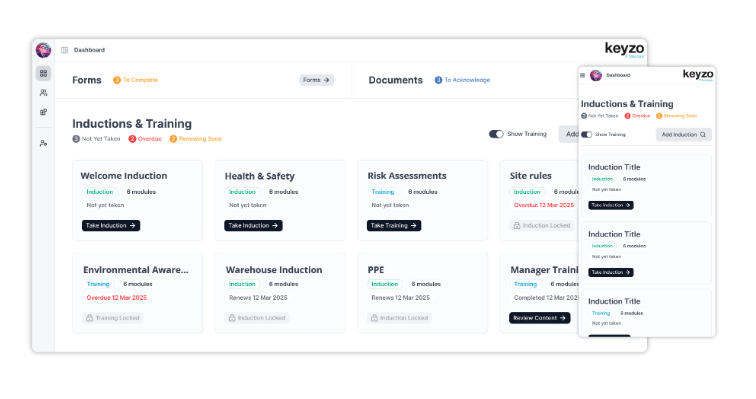This screenshot has width=756, height=399.
Task: Click the user avatar in the main sidebar
Action: click(43, 50)
